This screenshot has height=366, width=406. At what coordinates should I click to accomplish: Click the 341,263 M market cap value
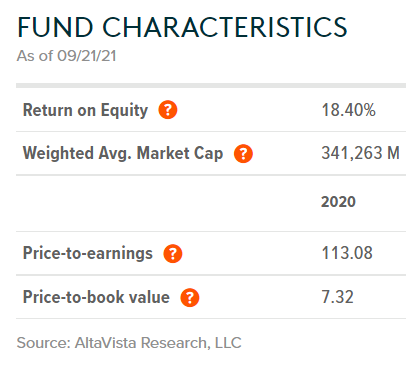click(360, 153)
